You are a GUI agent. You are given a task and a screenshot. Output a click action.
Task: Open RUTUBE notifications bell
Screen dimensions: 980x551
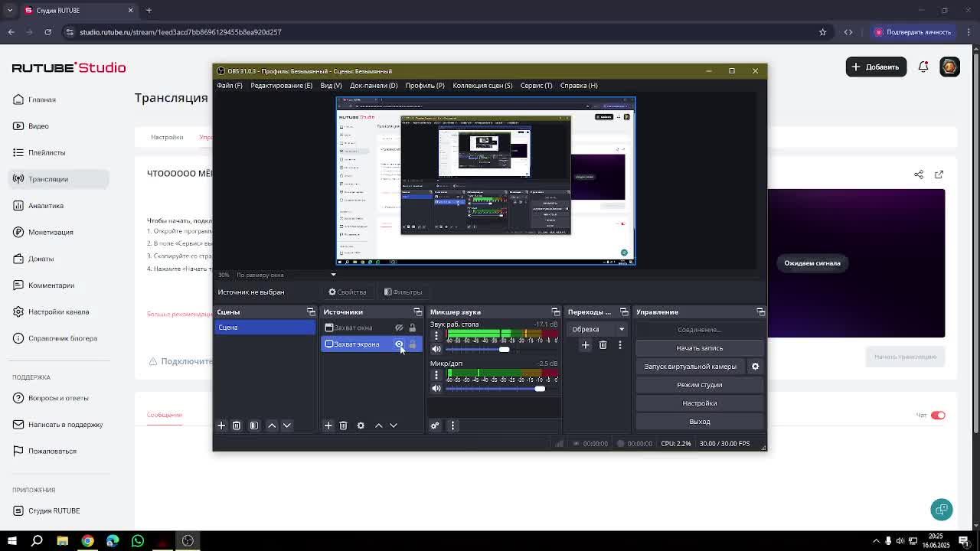point(923,67)
